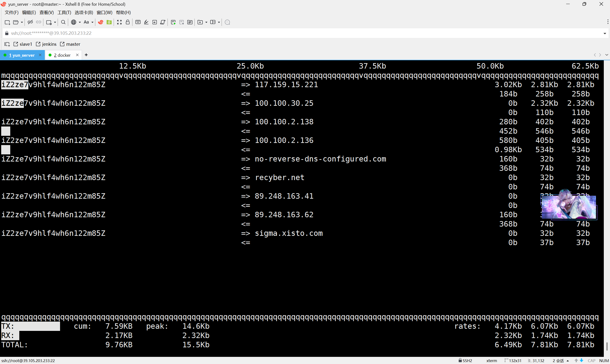Screen dimensions: 610x364
Task: Expand the globe encoding dropdown arrow
Action: 80,22
